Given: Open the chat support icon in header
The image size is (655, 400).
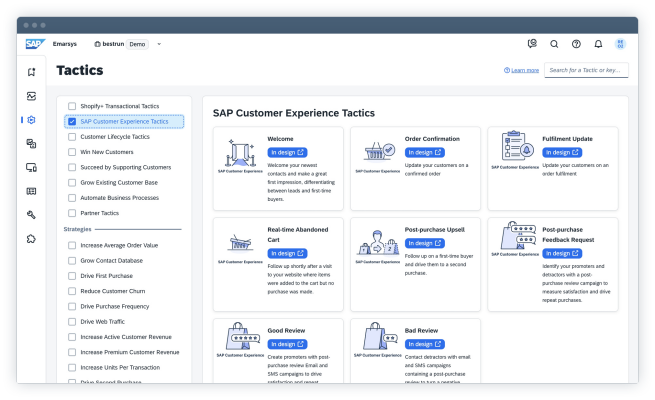Looking at the screenshot, I should pyautogui.click(x=532, y=43).
